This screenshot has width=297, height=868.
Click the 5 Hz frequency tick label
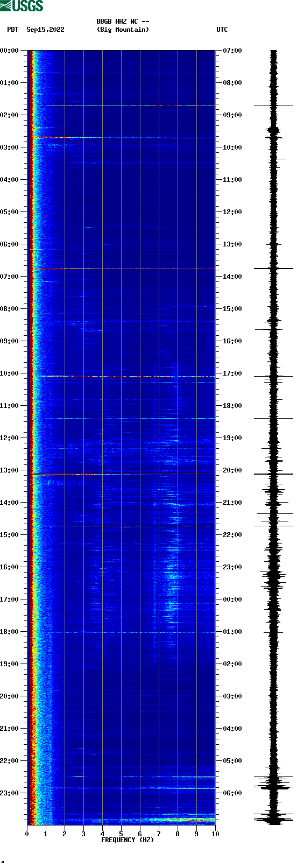121,834
